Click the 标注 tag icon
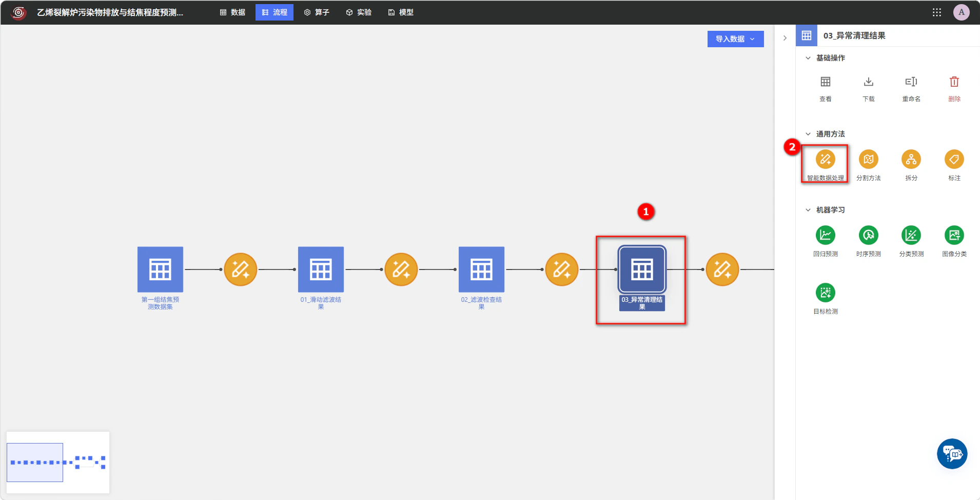Screen dimensions: 980x500 [x=954, y=160]
